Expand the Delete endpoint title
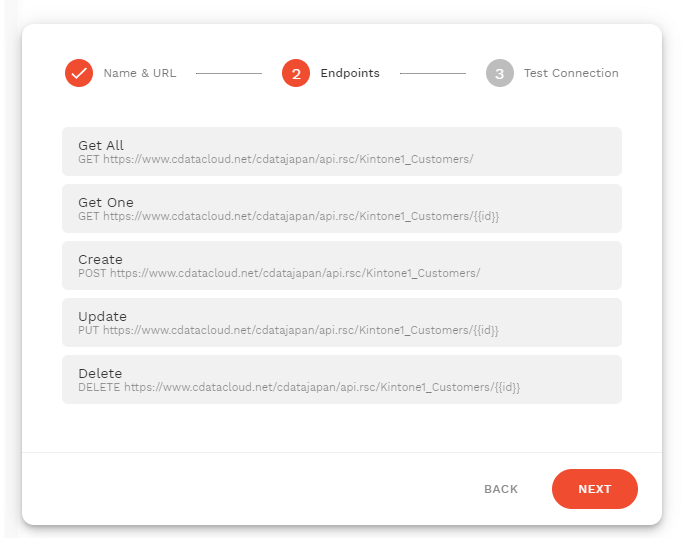The height and width of the screenshot is (538, 689). (x=100, y=374)
